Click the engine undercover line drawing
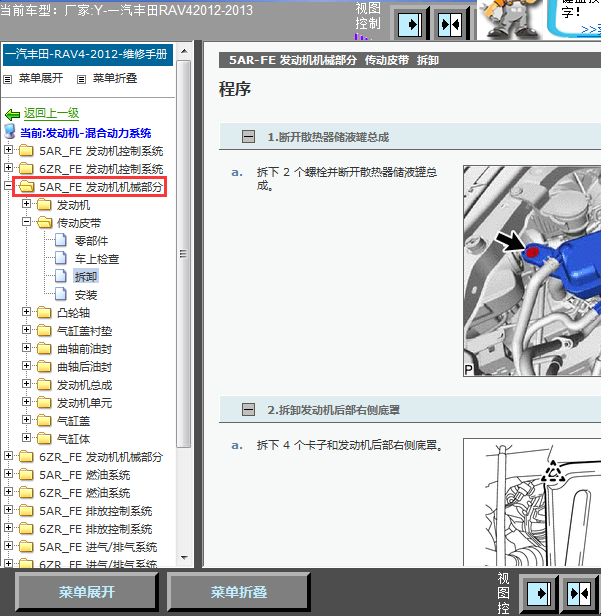Viewport: 601px width, 616px height. point(532,502)
